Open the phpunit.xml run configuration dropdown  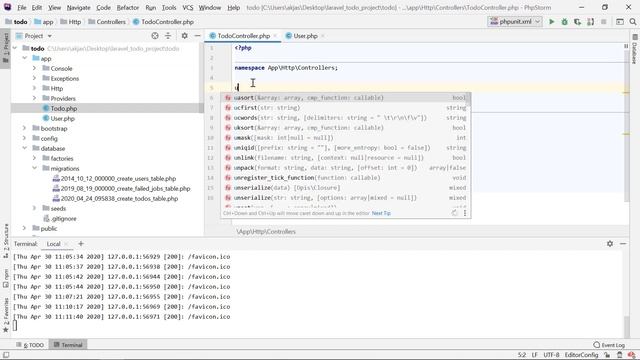click(515, 22)
